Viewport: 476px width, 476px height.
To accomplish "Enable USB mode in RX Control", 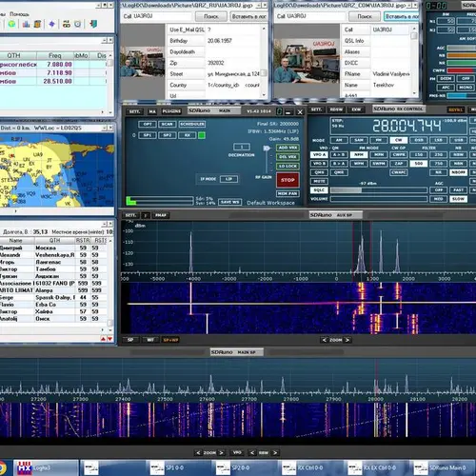I will point(458,140).
